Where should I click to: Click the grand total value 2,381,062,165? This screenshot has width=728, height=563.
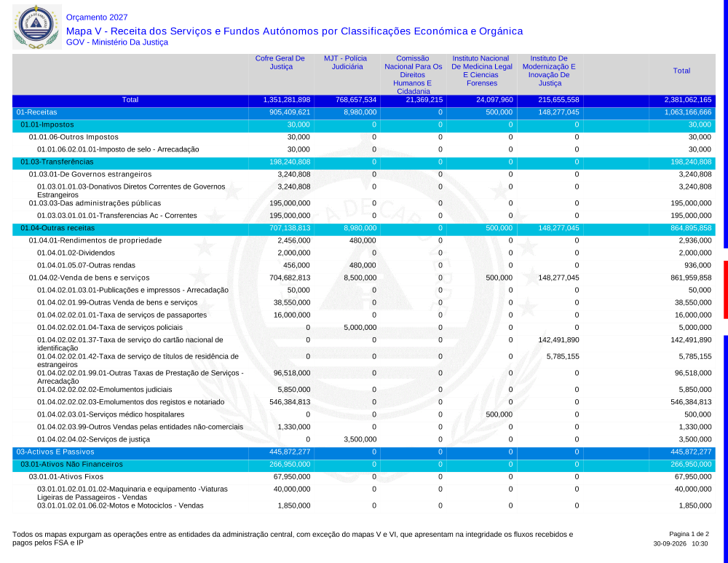point(688,100)
